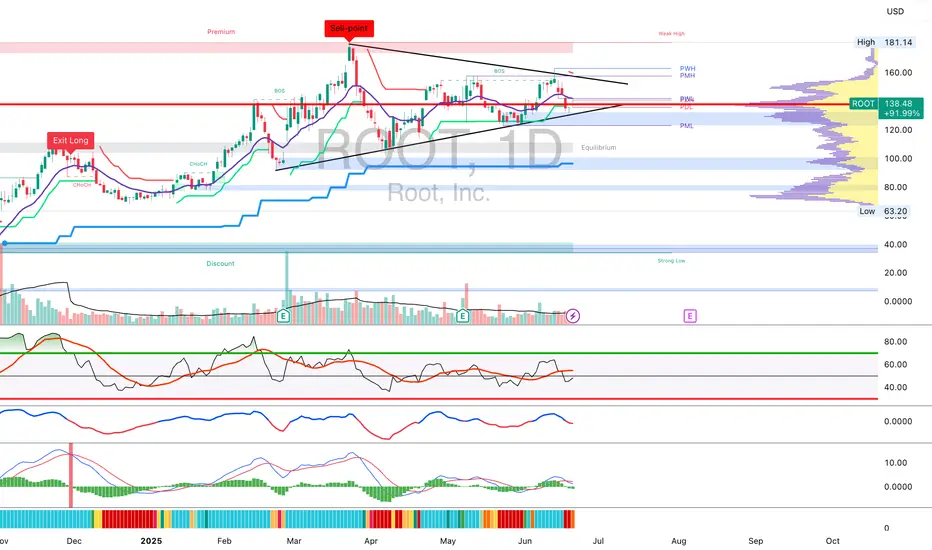Click the PMH level label
This screenshot has width=932, height=550.
(687, 76)
